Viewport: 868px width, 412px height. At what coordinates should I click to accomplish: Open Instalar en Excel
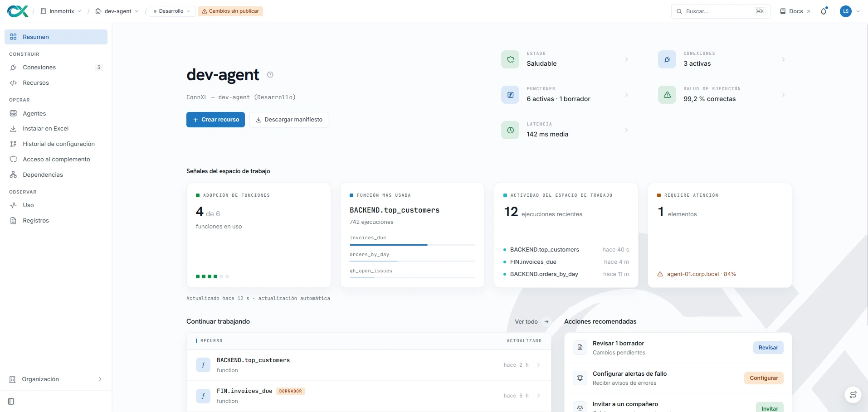56,128
